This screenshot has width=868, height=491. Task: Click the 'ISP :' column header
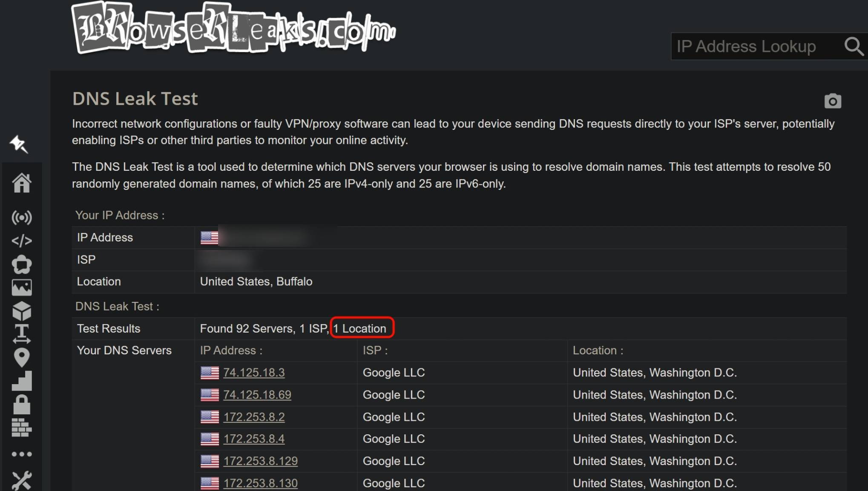tap(375, 350)
